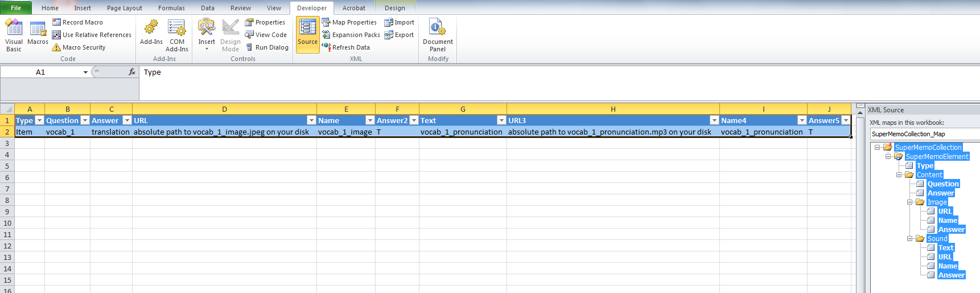Open the URL column filter dropdown
980x293 pixels.
point(311,120)
